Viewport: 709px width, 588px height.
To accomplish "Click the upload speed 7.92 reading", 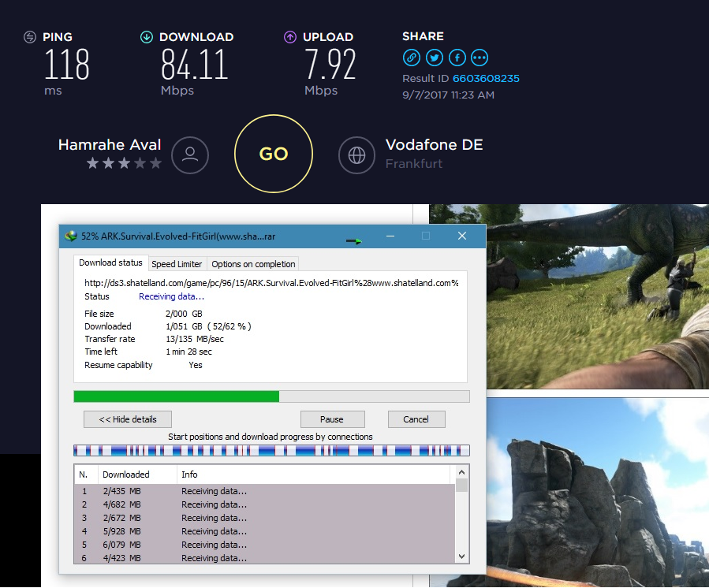I will coord(330,65).
